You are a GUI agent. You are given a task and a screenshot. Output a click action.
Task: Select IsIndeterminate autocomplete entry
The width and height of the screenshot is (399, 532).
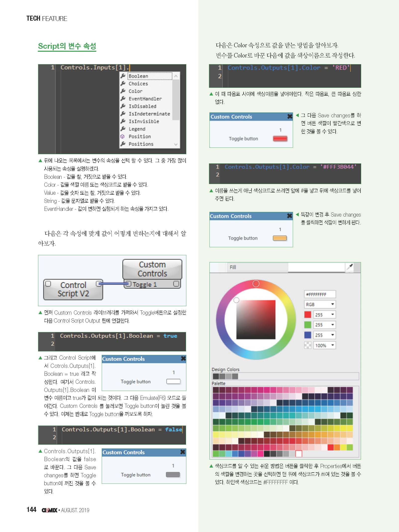[149, 114]
